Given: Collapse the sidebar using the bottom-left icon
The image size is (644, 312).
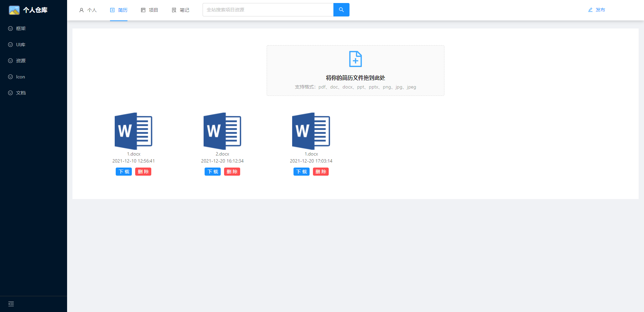Looking at the screenshot, I should (x=11, y=304).
